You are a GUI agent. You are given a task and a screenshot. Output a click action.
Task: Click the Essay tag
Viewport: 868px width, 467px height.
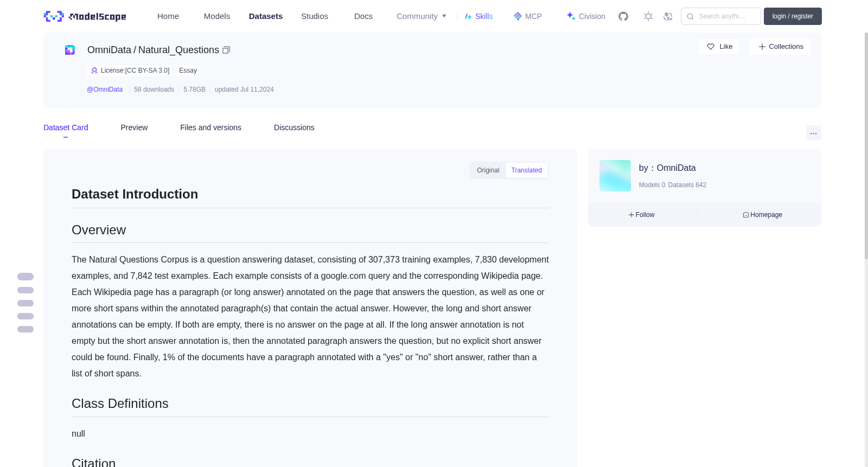[188, 71]
